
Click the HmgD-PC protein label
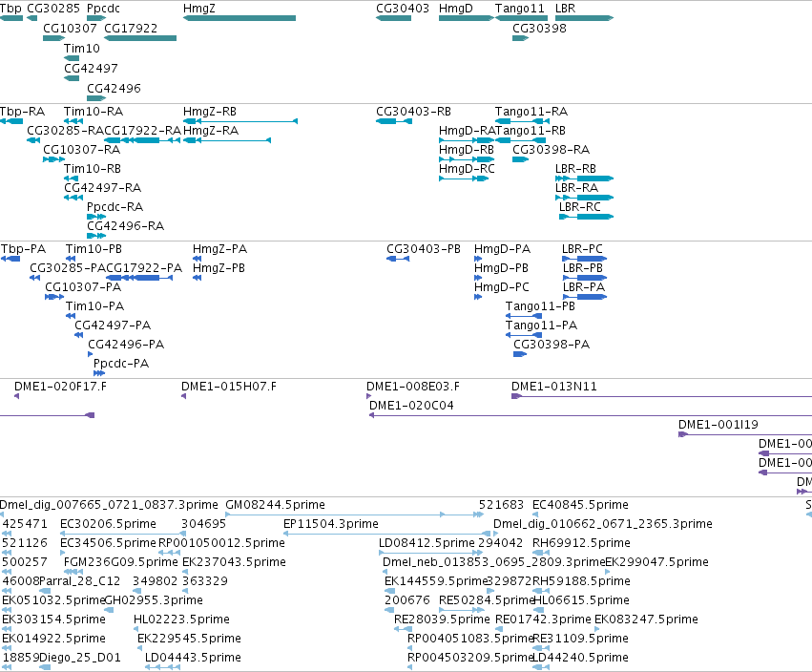502,287
